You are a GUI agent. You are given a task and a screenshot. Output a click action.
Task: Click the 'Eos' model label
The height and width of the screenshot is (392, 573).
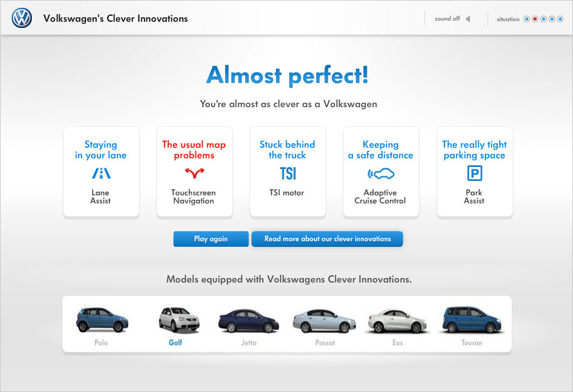tap(398, 343)
